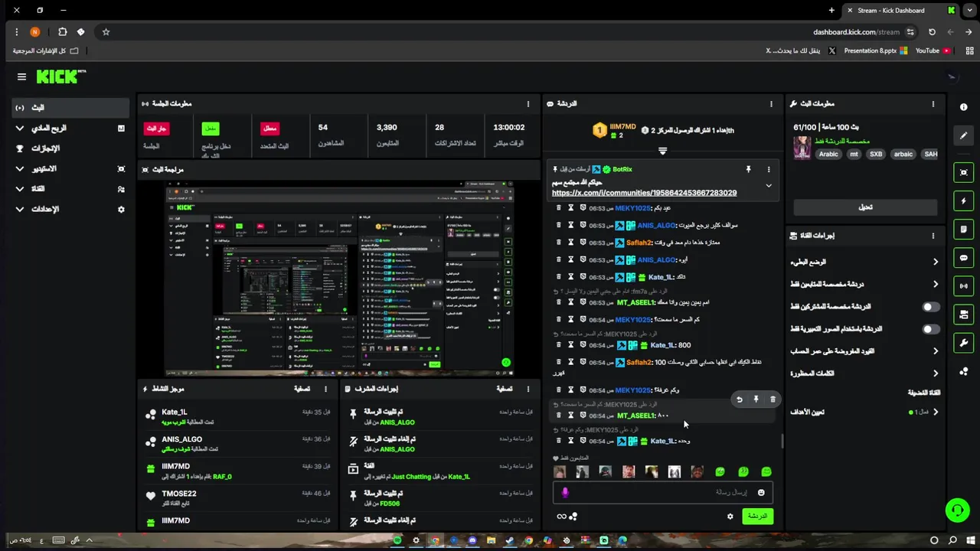Open the Kick hamburger menu
980x551 pixels.
point(21,77)
